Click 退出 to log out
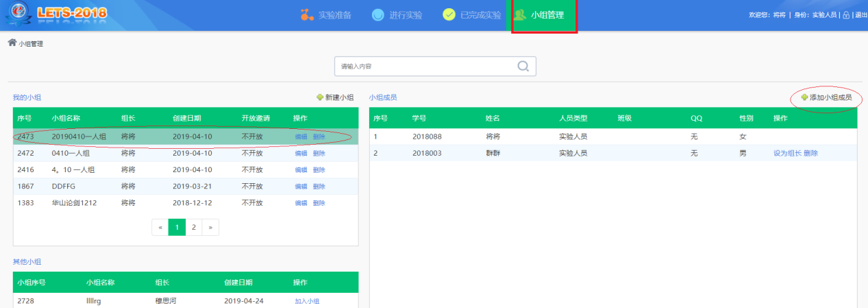 point(860,15)
